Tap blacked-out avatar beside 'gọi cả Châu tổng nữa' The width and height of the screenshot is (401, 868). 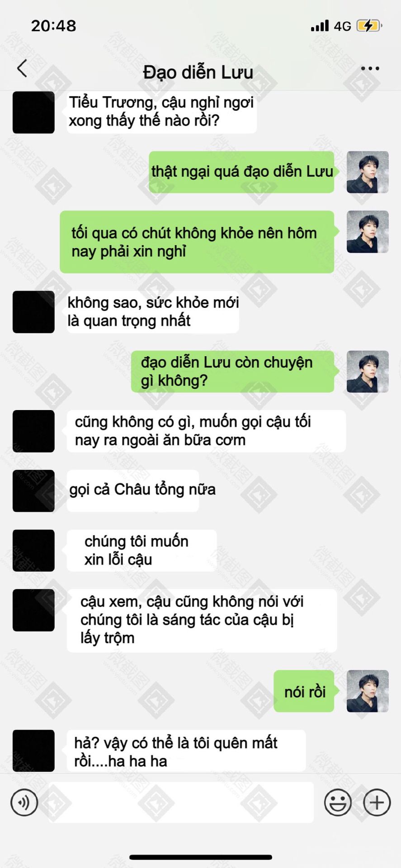33,491
